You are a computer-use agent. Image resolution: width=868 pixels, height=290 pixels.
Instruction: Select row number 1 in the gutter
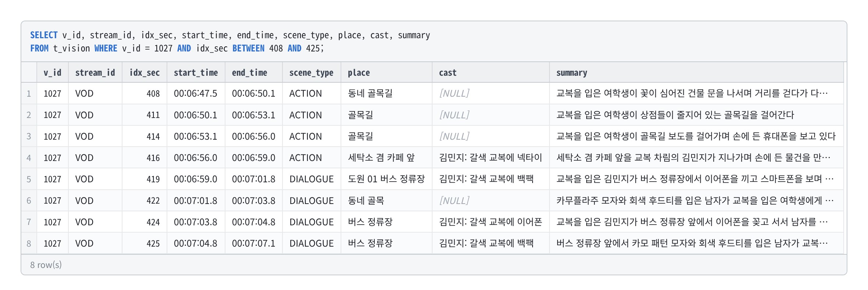[29, 93]
